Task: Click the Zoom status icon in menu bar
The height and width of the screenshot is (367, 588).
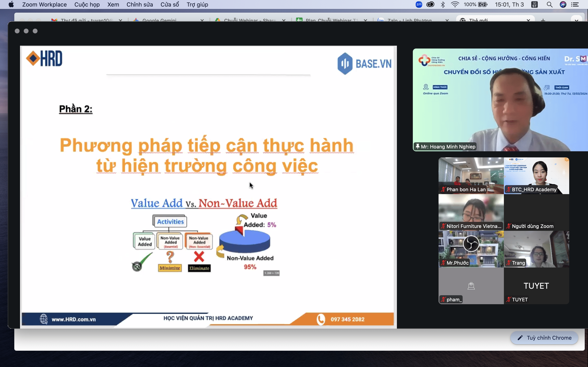Action: point(419,4)
